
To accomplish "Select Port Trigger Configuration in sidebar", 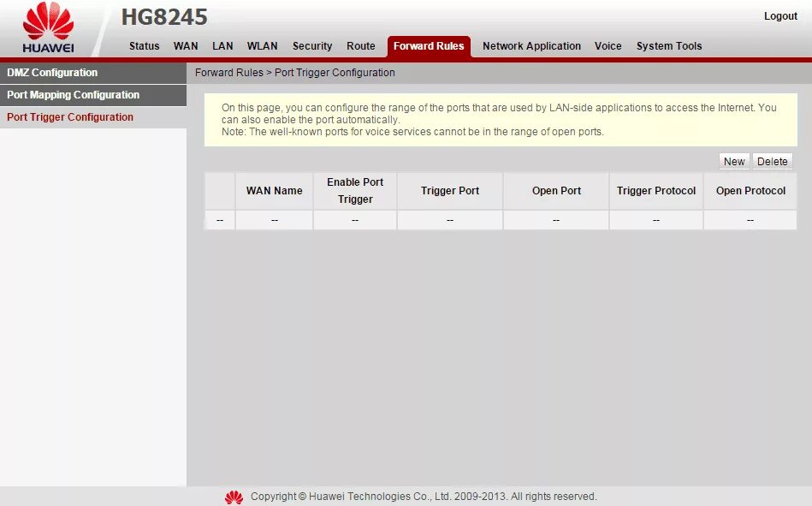I will (x=93, y=117).
